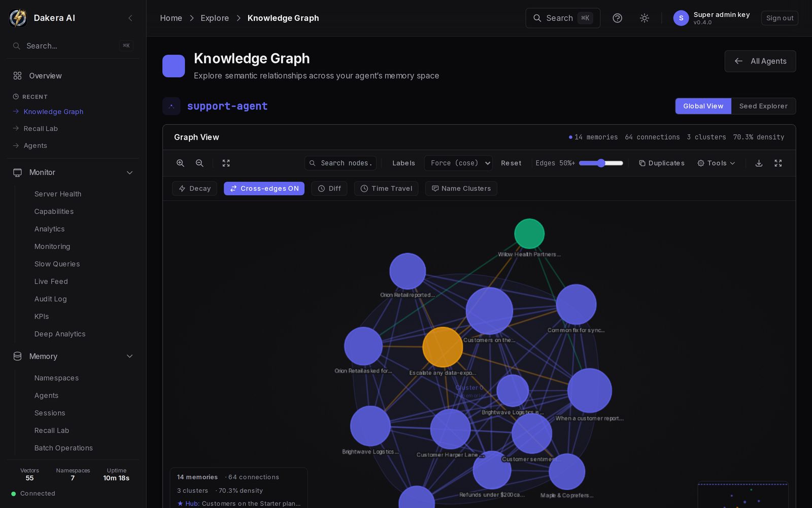The width and height of the screenshot is (812, 508).
Task: Select the orange Escalate any data-export node
Action: (443, 347)
